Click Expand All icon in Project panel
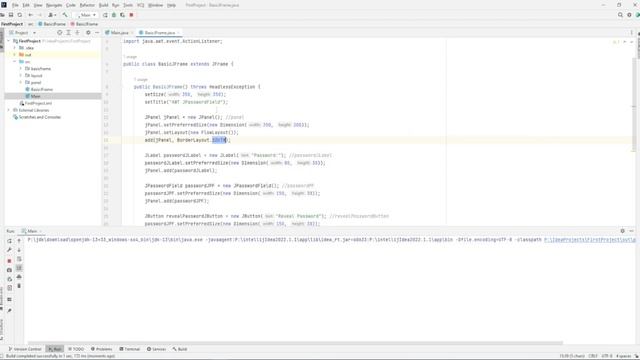The image size is (640, 360). [x=69, y=33]
